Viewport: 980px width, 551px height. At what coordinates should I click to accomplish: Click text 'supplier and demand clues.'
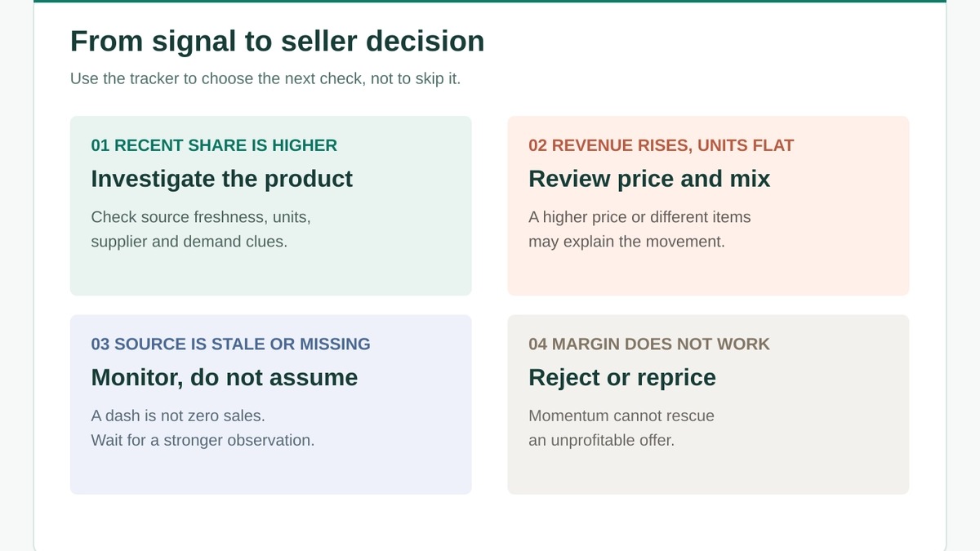click(x=189, y=242)
